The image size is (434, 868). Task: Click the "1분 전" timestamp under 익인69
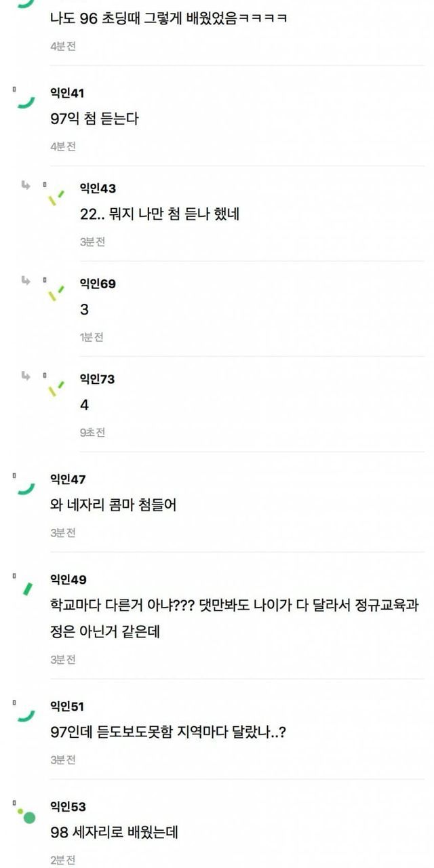click(x=92, y=337)
